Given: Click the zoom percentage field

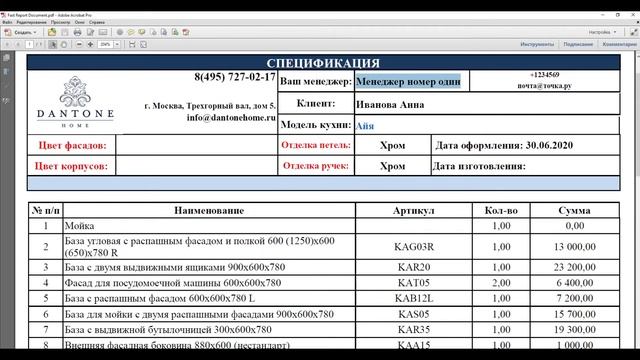Looking at the screenshot, I should point(105,44).
